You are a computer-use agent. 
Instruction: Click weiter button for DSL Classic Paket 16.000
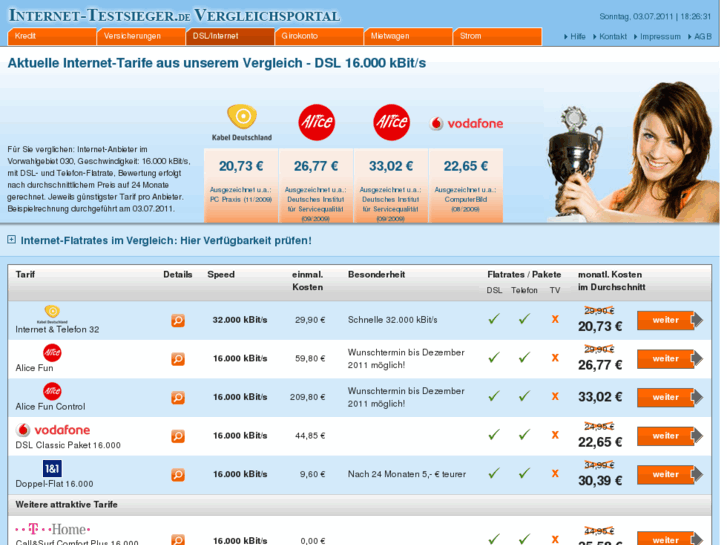pyautogui.click(x=670, y=436)
